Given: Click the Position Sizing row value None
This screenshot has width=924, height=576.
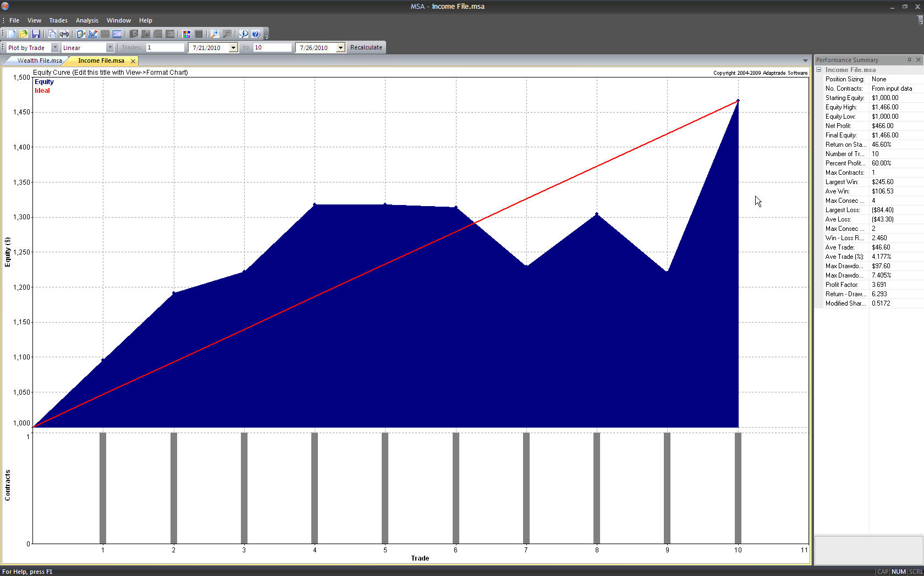Looking at the screenshot, I should 879,79.
